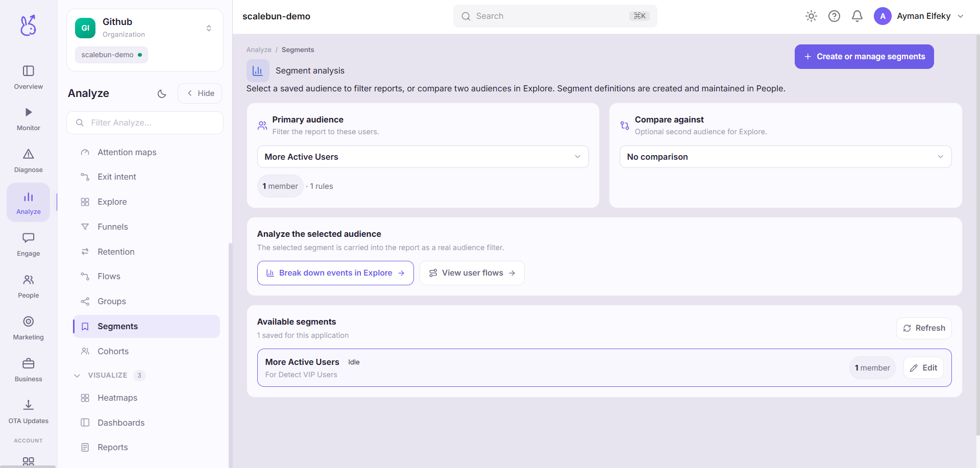Open Heatmaps
Screen dimensions: 980x468
coord(146,398)
